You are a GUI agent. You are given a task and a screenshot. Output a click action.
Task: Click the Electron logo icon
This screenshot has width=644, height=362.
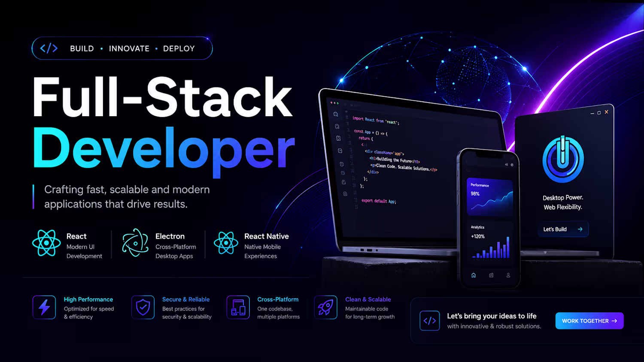click(x=135, y=243)
